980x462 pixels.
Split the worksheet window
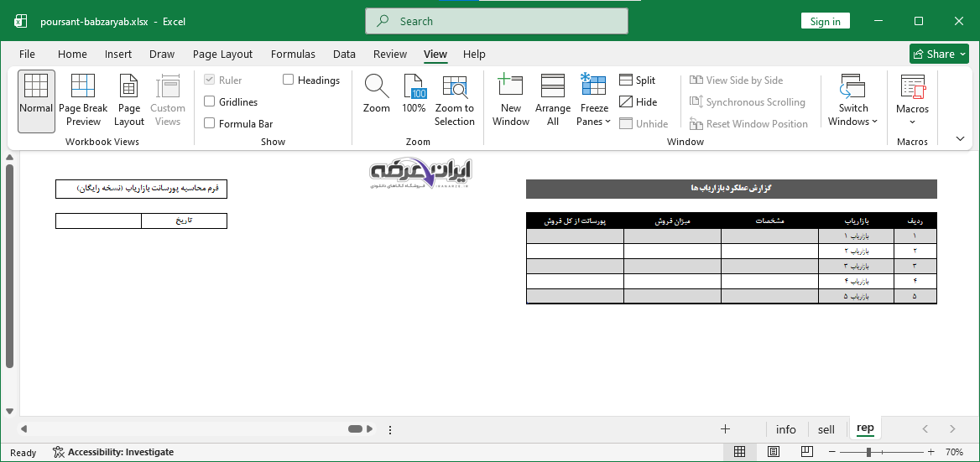(x=638, y=80)
